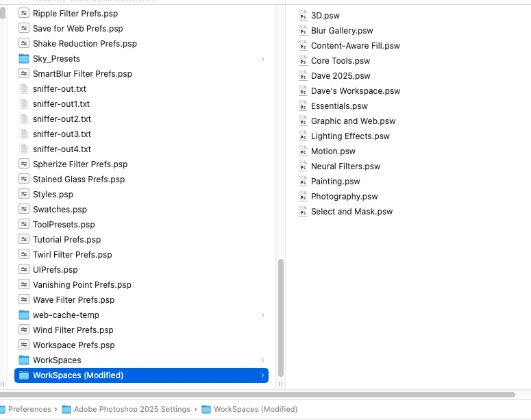This screenshot has width=531, height=420.
Task: Click the web-cache-temp folder icon
Action: tap(24, 315)
